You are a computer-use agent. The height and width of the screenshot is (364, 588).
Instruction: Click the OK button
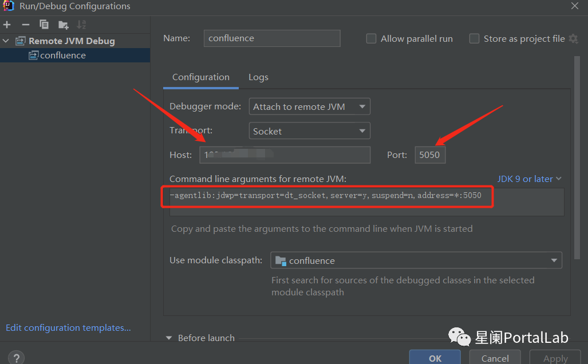(435, 358)
